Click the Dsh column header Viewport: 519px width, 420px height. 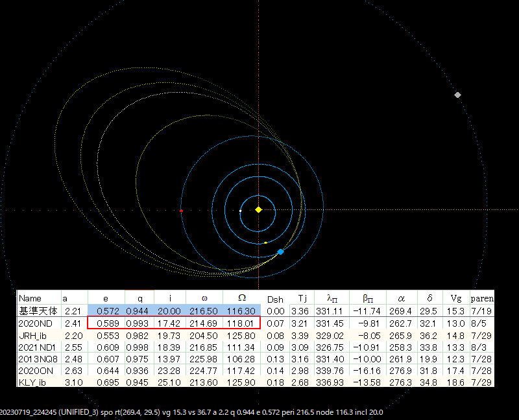point(276,299)
